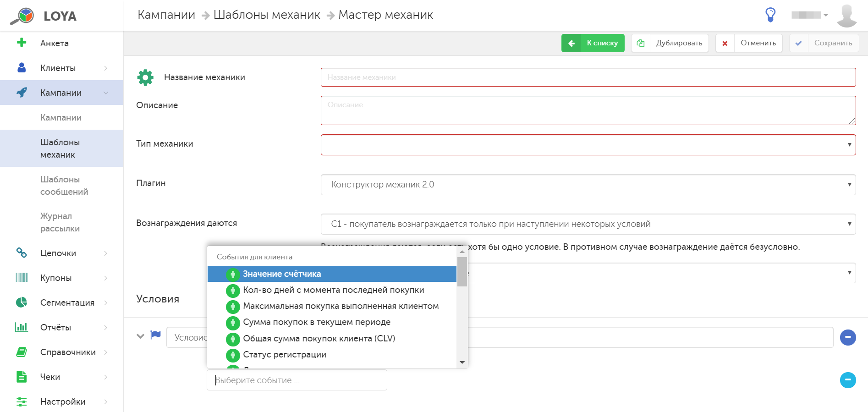Collapse the Кампании menu chevron

click(106, 93)
